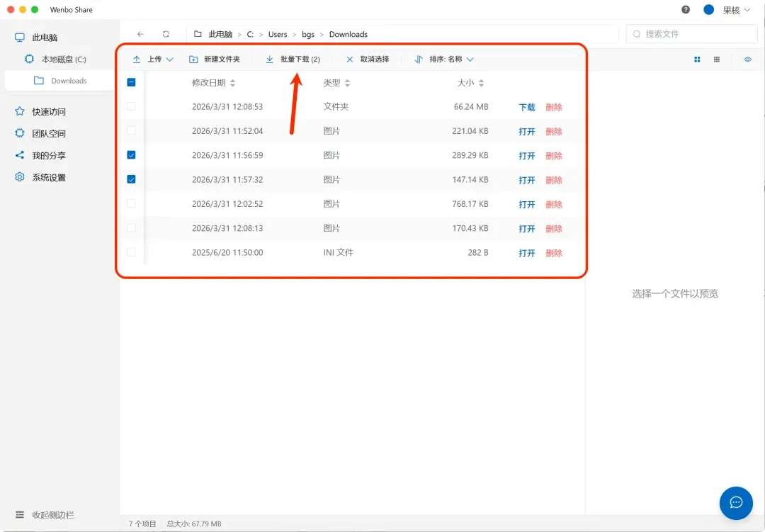The width and height of the screenshot is (765, 532).
Task: Click the blue user avatar
Action: pyautogui.click(x=709, y=10)
